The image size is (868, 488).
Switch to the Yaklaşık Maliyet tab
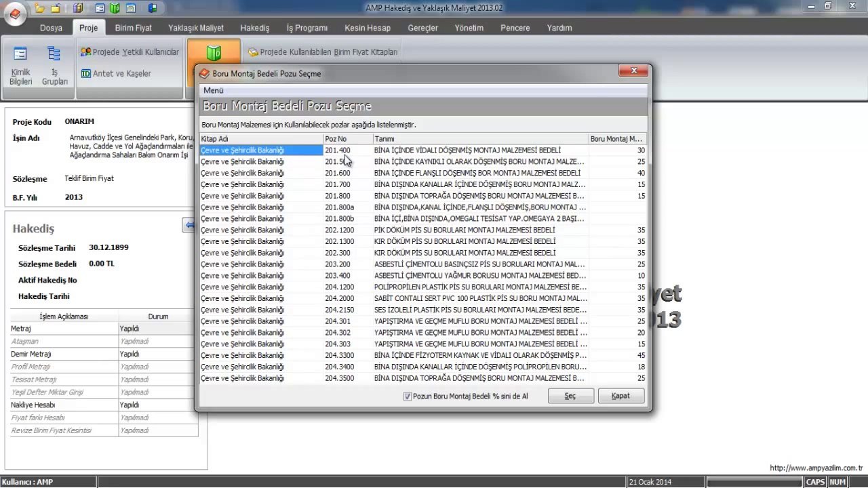coord(196,28)
